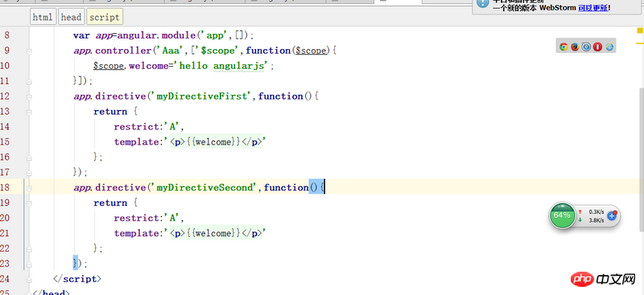Click the function keyword on line 18
This screenshot has height=295, width=644.
click(286, 187)
